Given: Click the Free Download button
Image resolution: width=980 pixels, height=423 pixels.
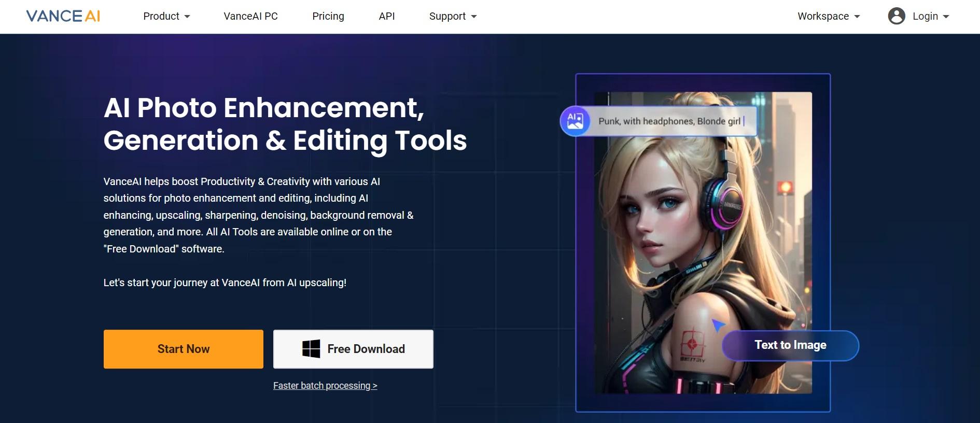Looking at the screenshot, I should tap(353, 349).
